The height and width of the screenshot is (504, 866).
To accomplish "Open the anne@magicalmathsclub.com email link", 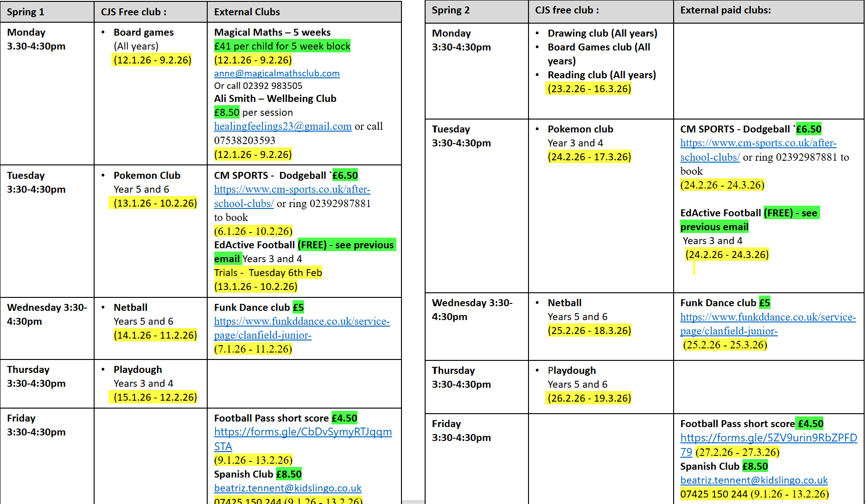I will click(x=276, y=73).
